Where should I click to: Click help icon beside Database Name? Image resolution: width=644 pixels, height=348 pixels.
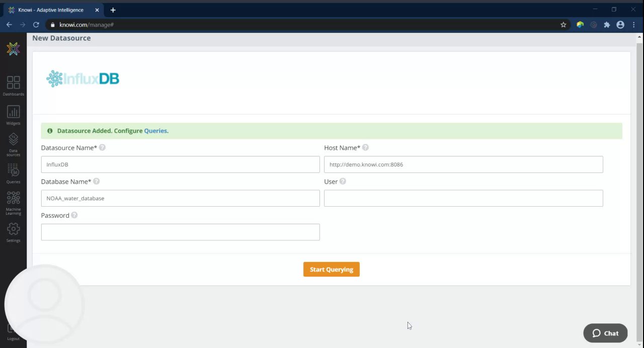[x=96, y=181]
